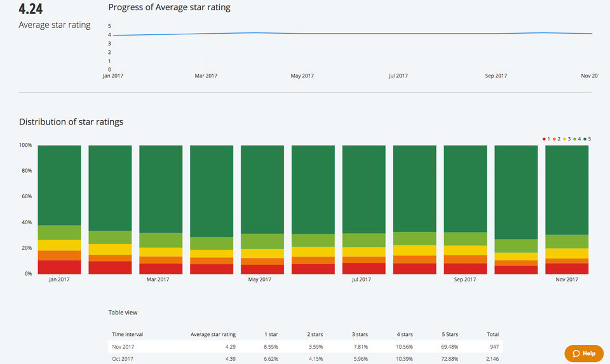Click the Jan 2017 stacked bar's green segment
610x364 pixels.
[x=59, y=184]
